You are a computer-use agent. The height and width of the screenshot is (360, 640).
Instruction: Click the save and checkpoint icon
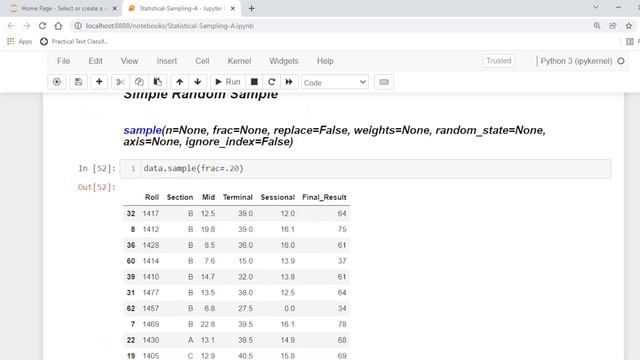(78, 82)
